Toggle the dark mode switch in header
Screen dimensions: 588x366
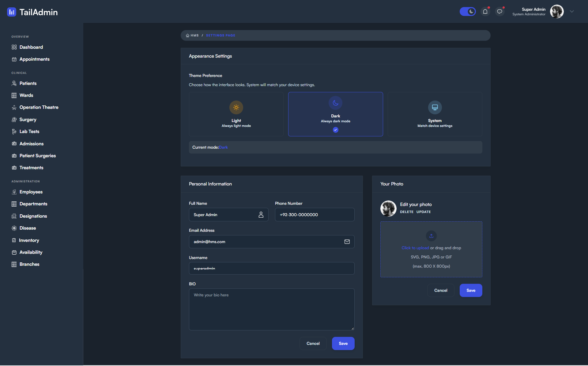(468, 12)
